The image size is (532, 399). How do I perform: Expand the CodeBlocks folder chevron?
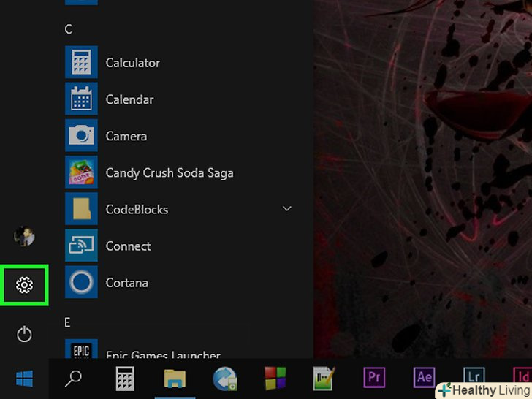click(x=287, y=209)
